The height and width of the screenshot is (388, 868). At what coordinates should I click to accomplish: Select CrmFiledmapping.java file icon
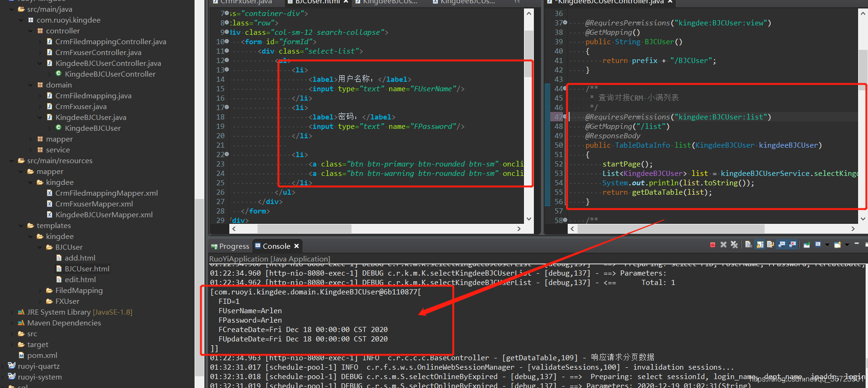coord(49,96)
